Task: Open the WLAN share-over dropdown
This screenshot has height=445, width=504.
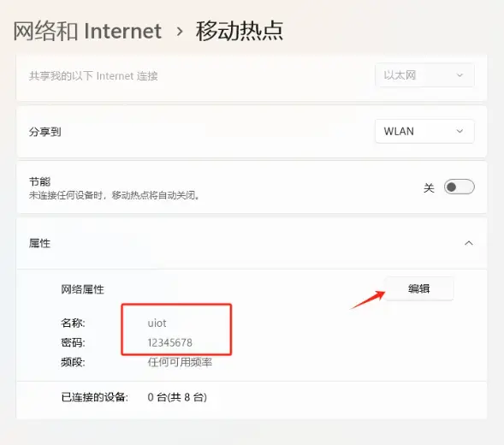Action: 424,131
